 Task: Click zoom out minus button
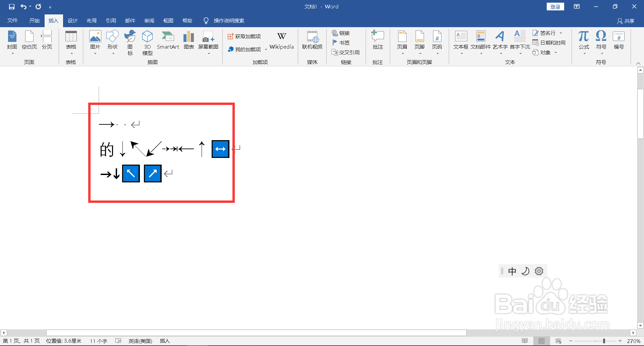coord(571,341)
